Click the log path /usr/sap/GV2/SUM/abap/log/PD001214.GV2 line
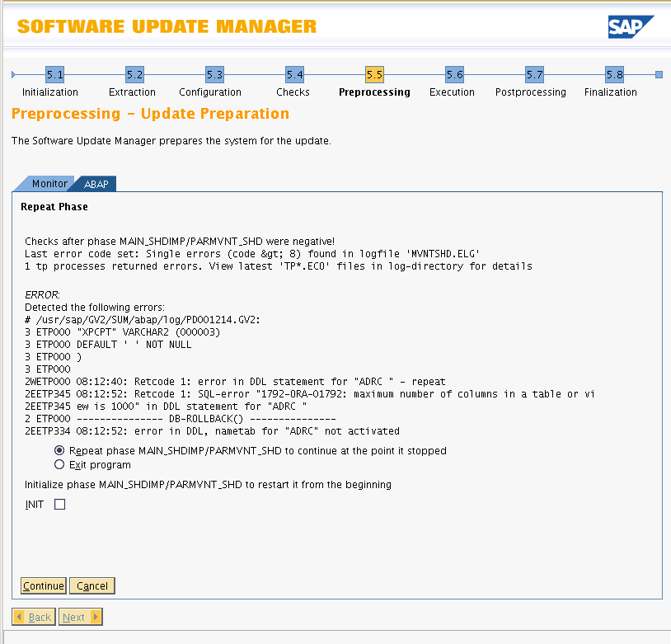The image size is (671, 644). (x=143, y=320)
